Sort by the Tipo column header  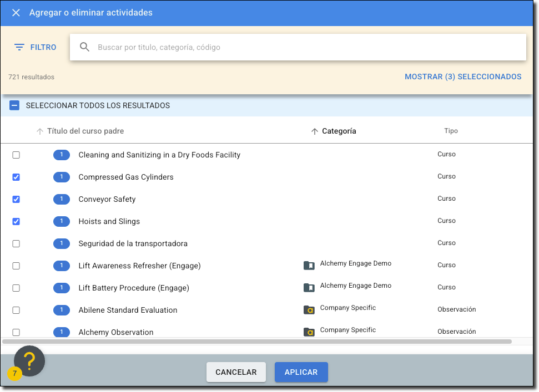[x=451, y=131]
